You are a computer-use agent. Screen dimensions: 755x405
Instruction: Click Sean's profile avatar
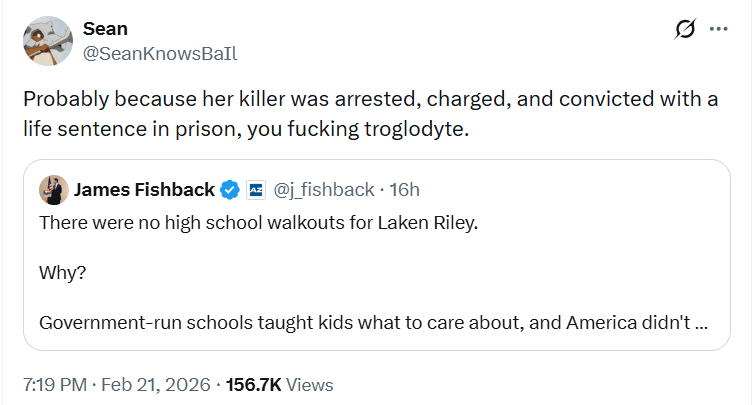(47, 40)
